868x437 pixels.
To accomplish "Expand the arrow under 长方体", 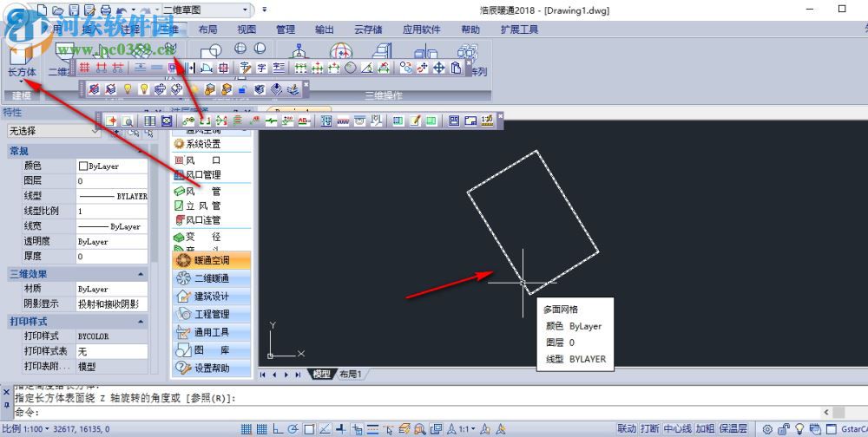I will [x=23, y=82].
